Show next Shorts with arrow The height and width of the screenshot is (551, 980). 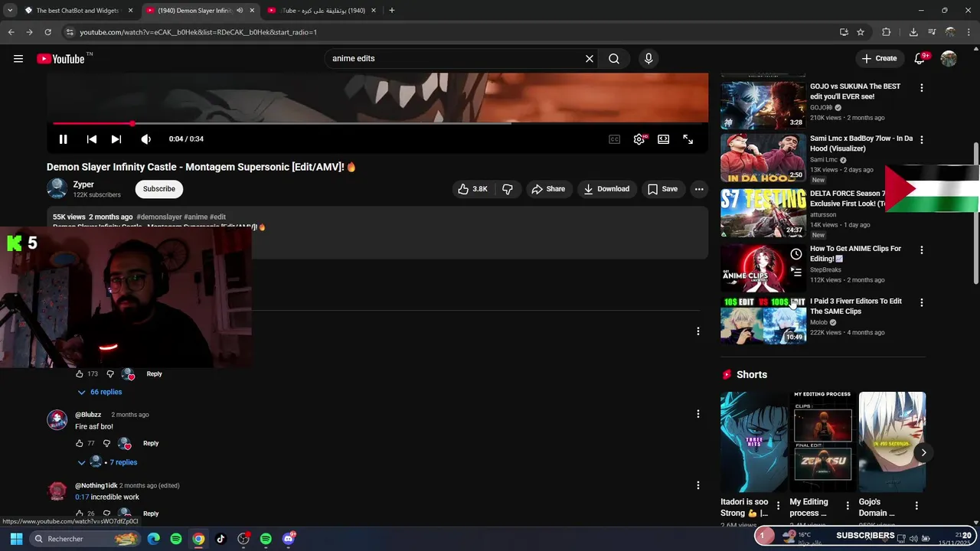923,452
